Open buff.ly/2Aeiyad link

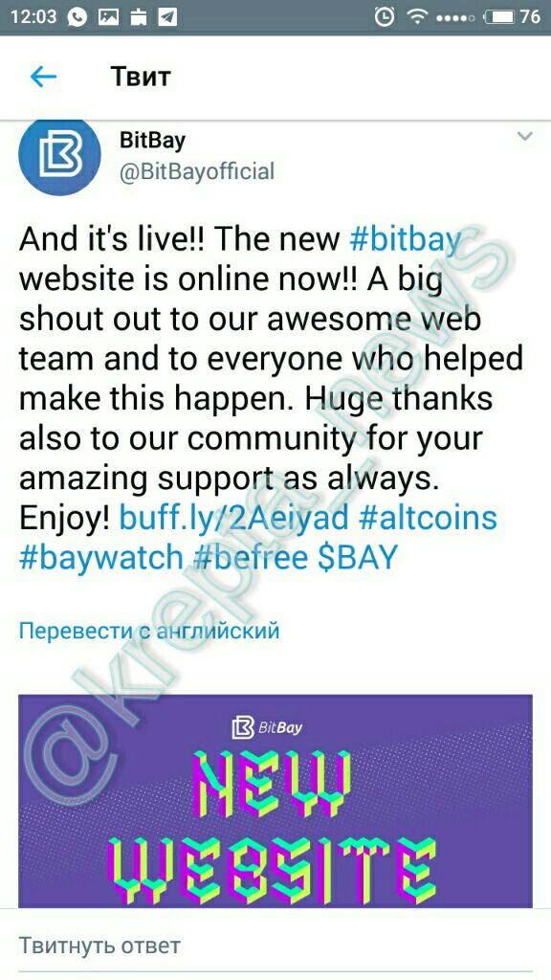233,519
